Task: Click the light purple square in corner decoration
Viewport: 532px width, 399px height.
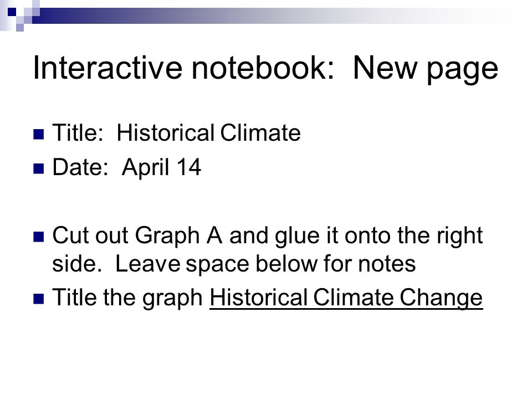Action: click(x=20, y=28)
